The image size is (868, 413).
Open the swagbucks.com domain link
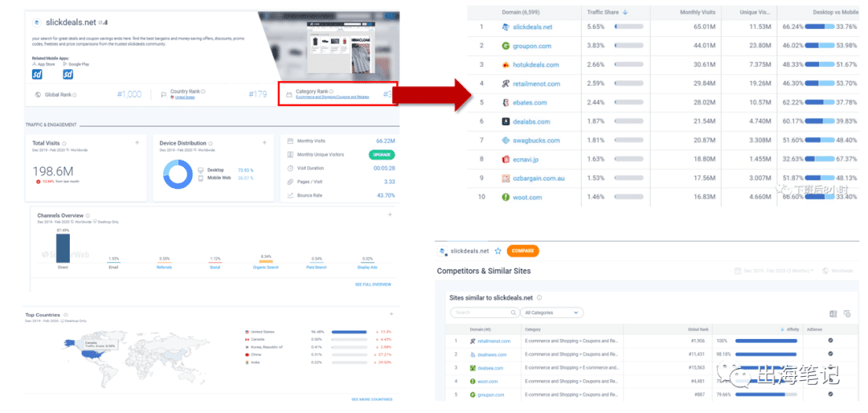(x=536, y=141)
